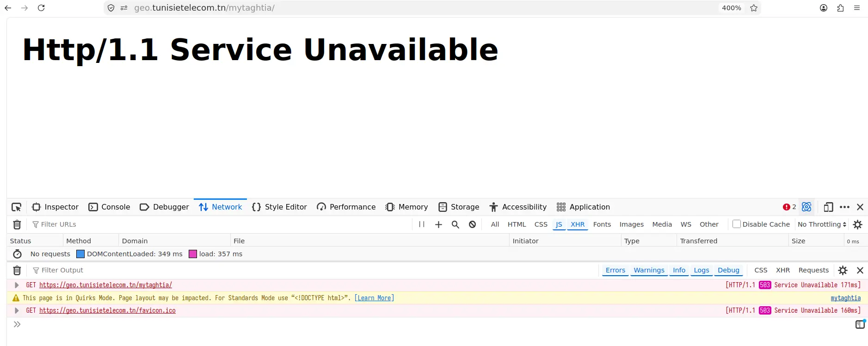Expand the mytaghtia GET request entry
Viewport: 868px width, 346px height.
coord(17,285)
